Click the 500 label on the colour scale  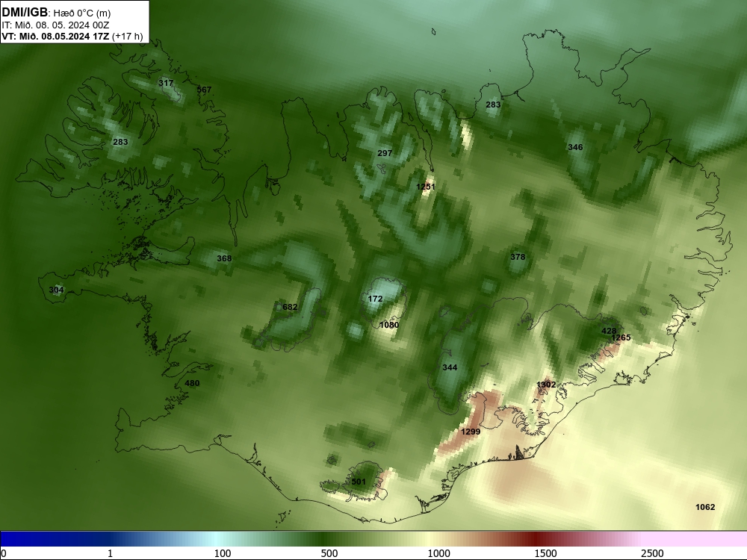[x=329, y=553]
